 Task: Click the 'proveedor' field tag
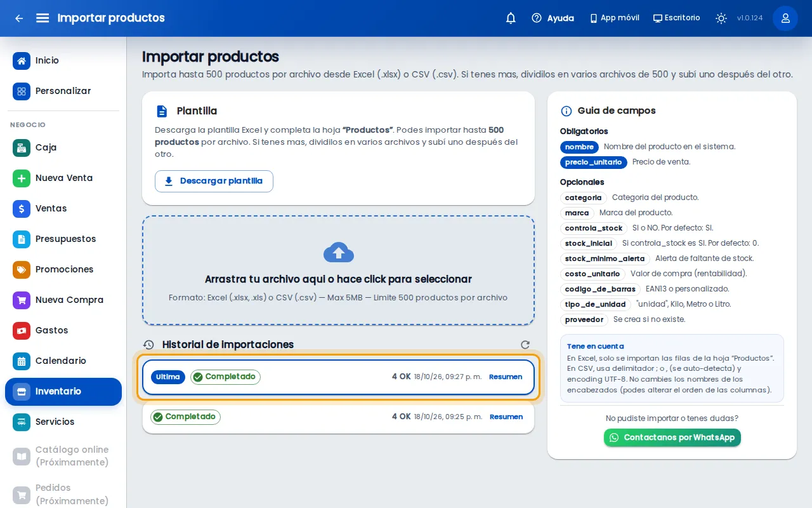[x=584, y=319]
